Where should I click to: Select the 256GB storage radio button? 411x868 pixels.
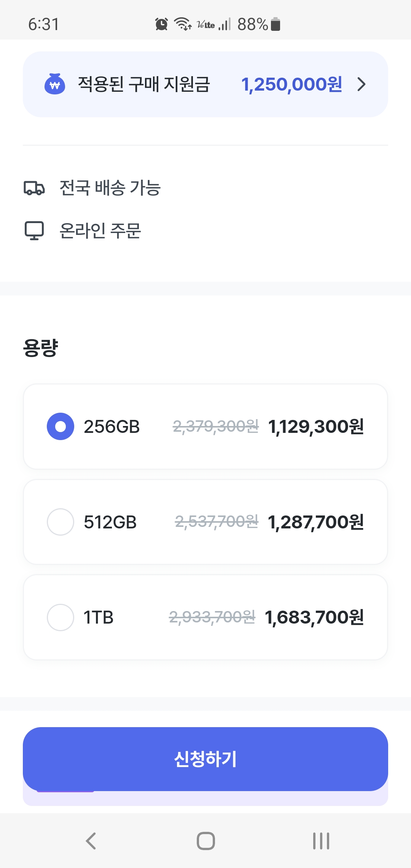[x=60, y=426]
